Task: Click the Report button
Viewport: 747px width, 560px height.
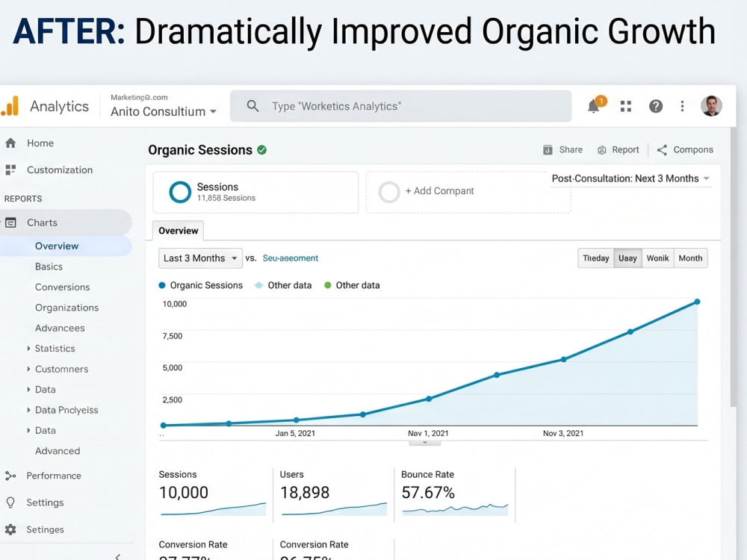Action: click(619, 150)
